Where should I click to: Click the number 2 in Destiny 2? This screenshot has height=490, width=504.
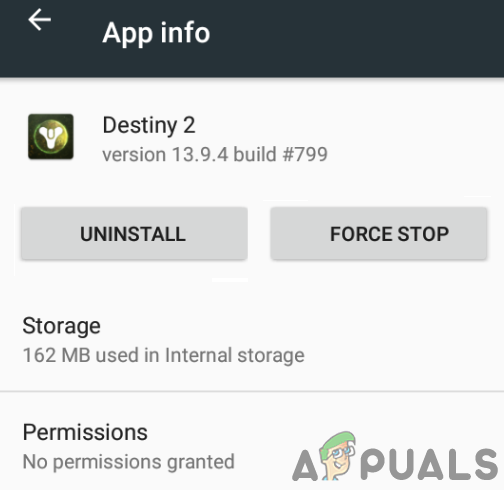click(189, 125)
